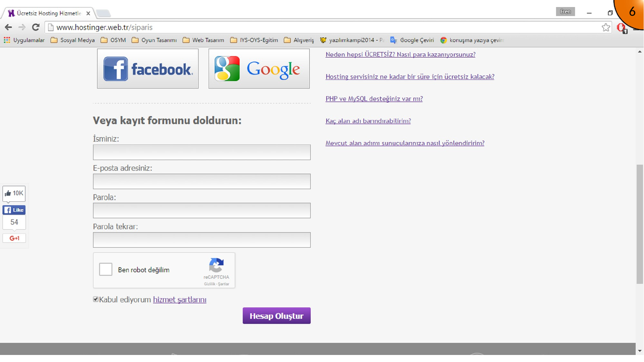Click the Parola password field
The image size is (644, 362).
click(x=202, y=210)
